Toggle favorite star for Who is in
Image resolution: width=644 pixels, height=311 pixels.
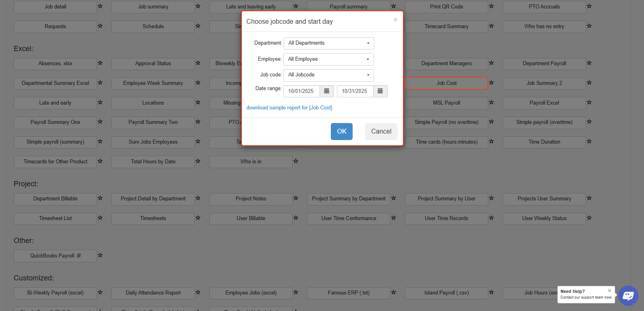(x=296, y=161)
